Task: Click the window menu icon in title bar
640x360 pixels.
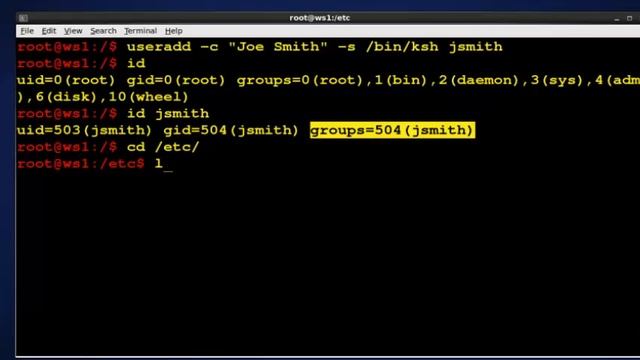Action: (23, 18)
